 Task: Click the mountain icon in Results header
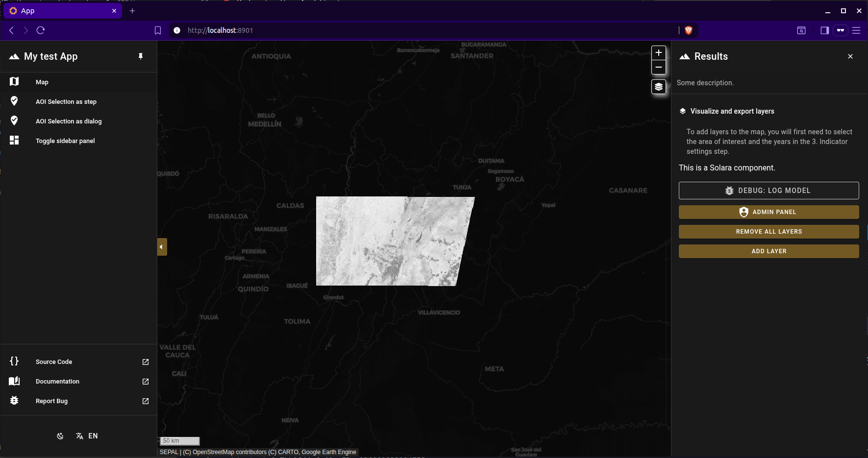(685, 56)
